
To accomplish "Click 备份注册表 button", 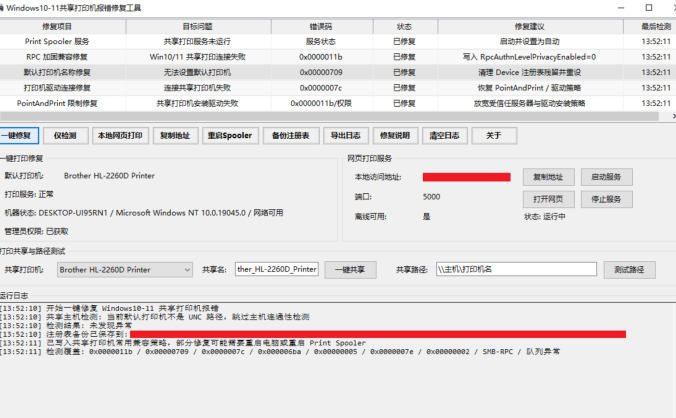I will click(x=291, y=136).
